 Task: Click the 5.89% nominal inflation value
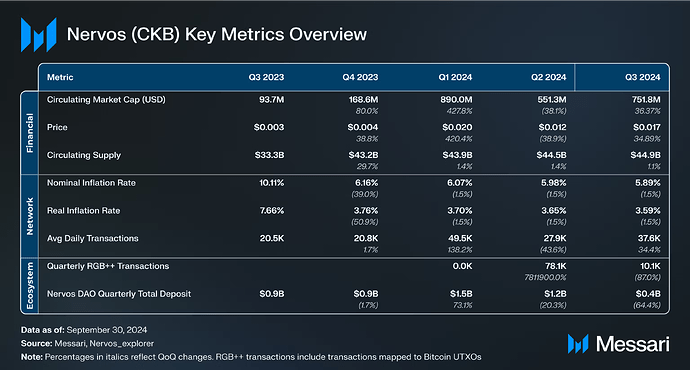tap(648, 183)
